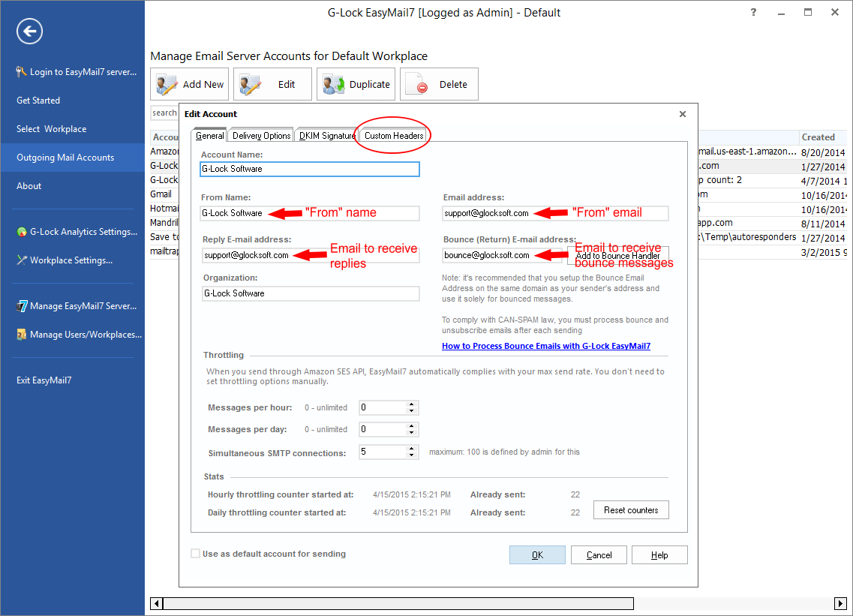Open Select Workplace in the sidebar

pyautogui.click(x=51, y=129)
